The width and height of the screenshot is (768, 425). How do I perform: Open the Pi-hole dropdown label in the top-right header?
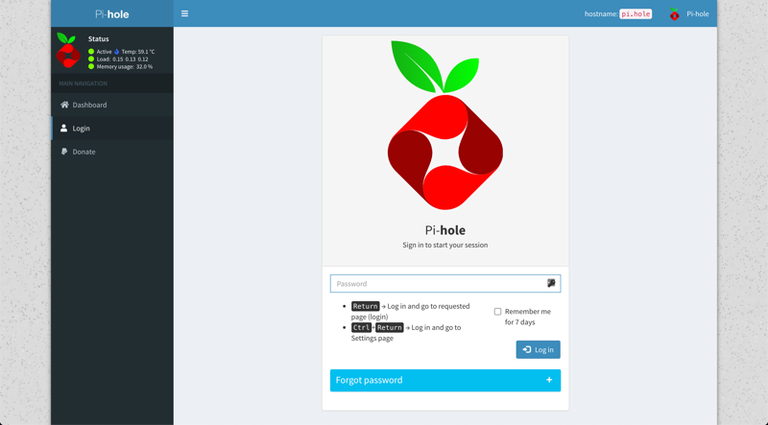point(697,14)
